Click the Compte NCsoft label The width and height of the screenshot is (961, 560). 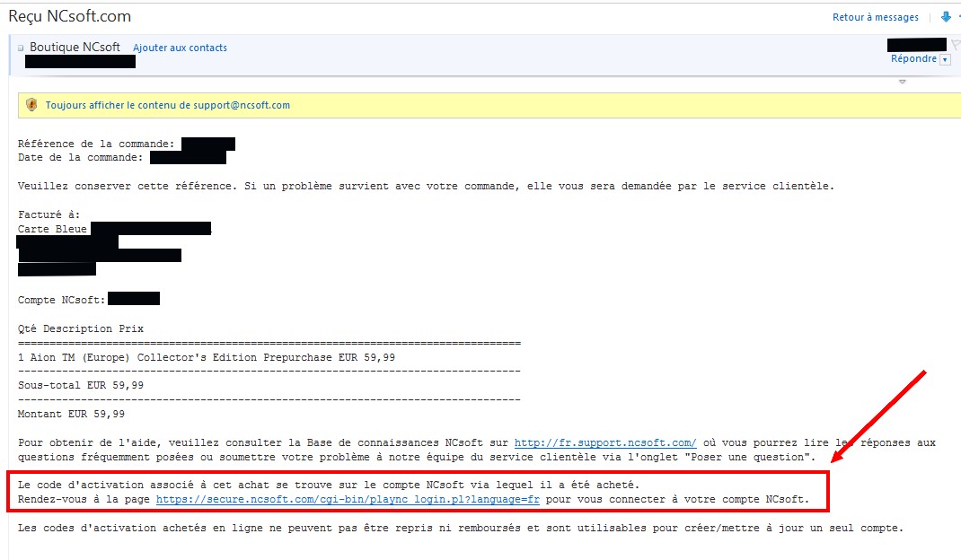click(61, 301)
